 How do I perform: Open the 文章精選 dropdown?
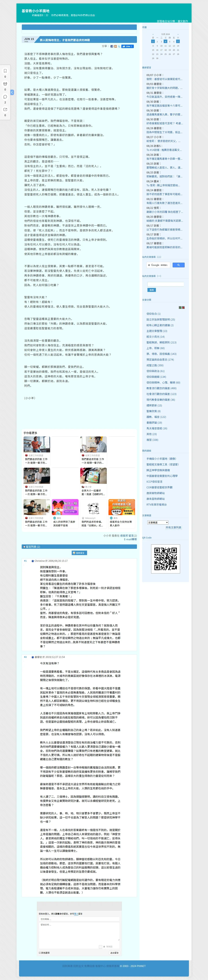[x=158, y=522]
